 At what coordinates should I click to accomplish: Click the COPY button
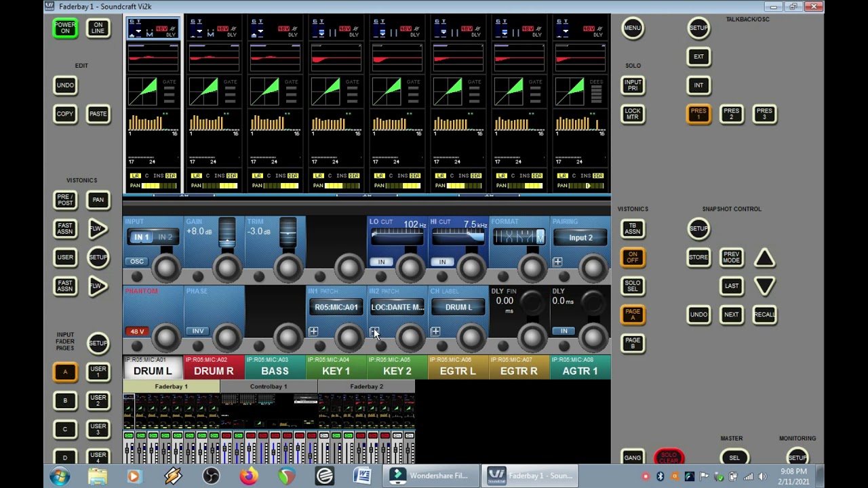click(x=65, y=114)
